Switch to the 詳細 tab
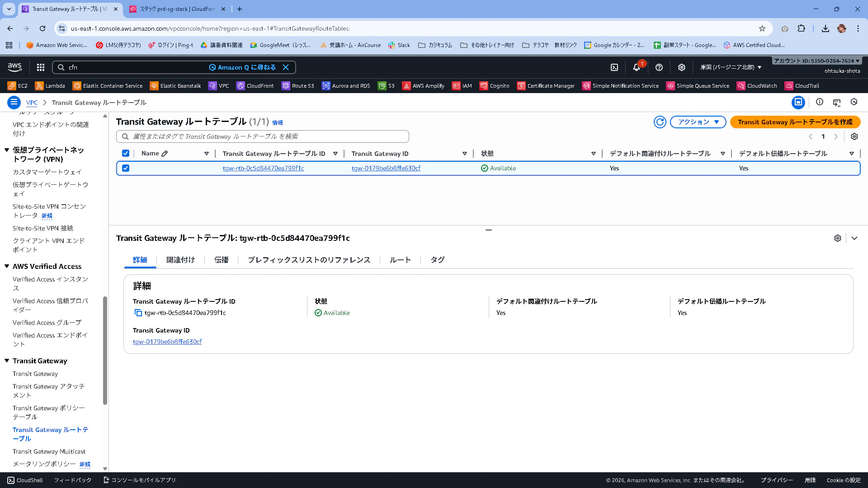 pyautogui.click(x=140, y=260)
